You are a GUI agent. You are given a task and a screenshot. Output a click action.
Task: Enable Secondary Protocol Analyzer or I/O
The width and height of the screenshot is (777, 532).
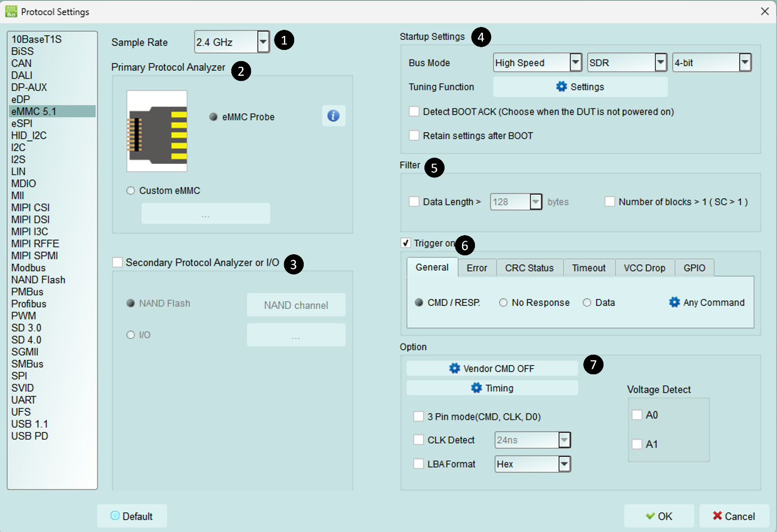pyautogui.click(x=117, y=262)
